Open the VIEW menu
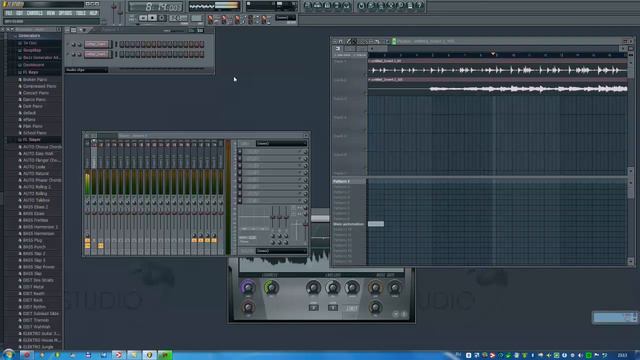 pos(51,13)
